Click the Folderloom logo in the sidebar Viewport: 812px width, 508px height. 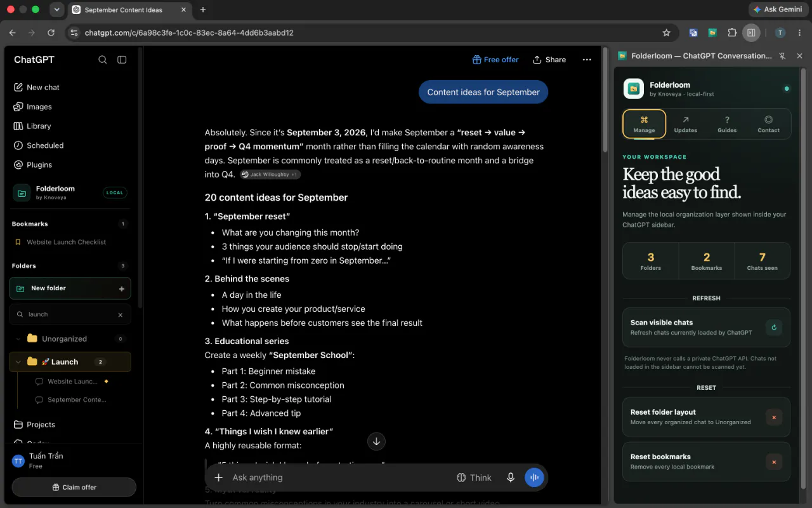coord(22,192)
